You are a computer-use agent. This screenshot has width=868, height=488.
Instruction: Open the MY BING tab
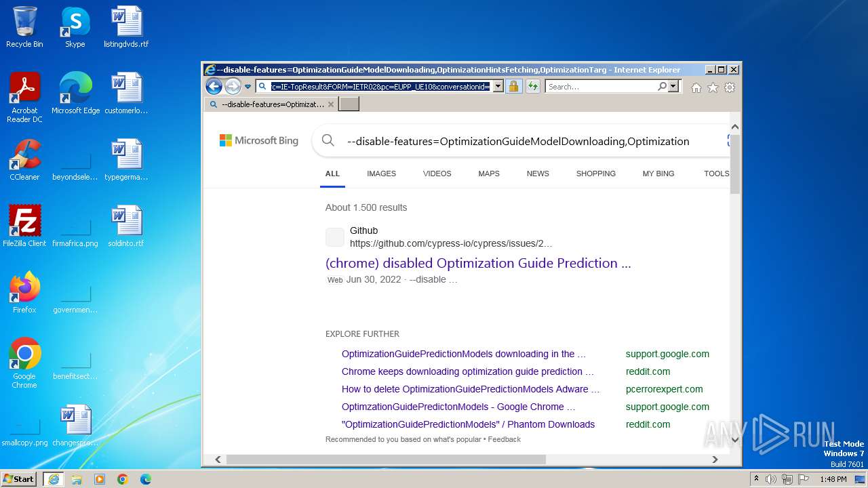tap(658, 174)
